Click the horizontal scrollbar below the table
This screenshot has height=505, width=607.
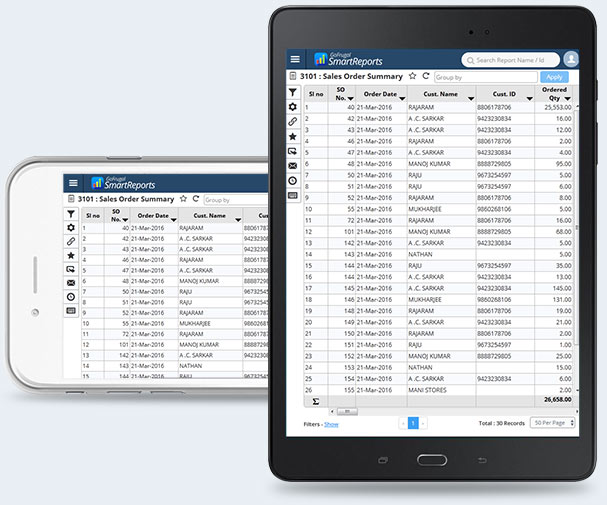point(345,411)
